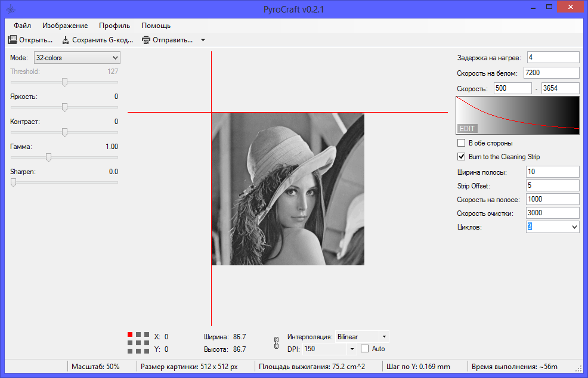Open the Изображение menu
The image size is (588, 378).
65,26
